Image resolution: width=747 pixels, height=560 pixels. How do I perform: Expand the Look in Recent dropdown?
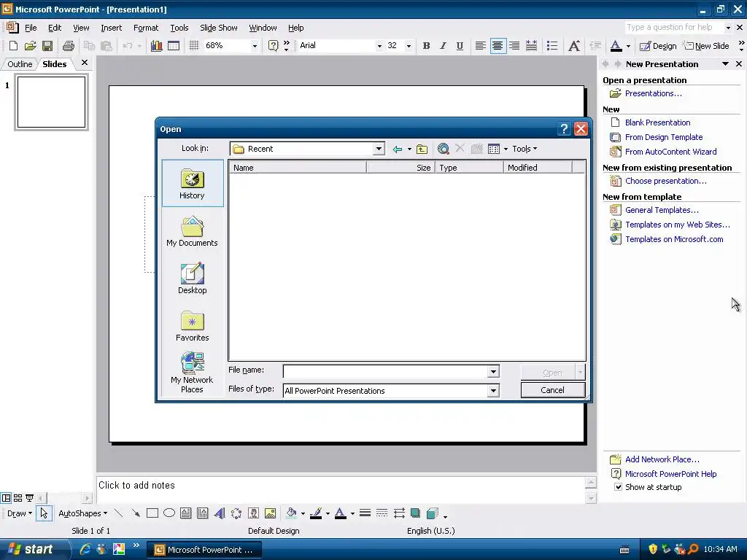(379, 149)
